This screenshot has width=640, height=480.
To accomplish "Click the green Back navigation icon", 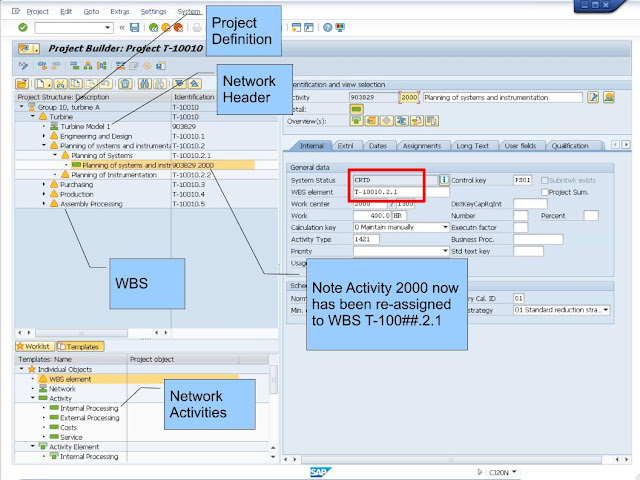I will [153, 27].
